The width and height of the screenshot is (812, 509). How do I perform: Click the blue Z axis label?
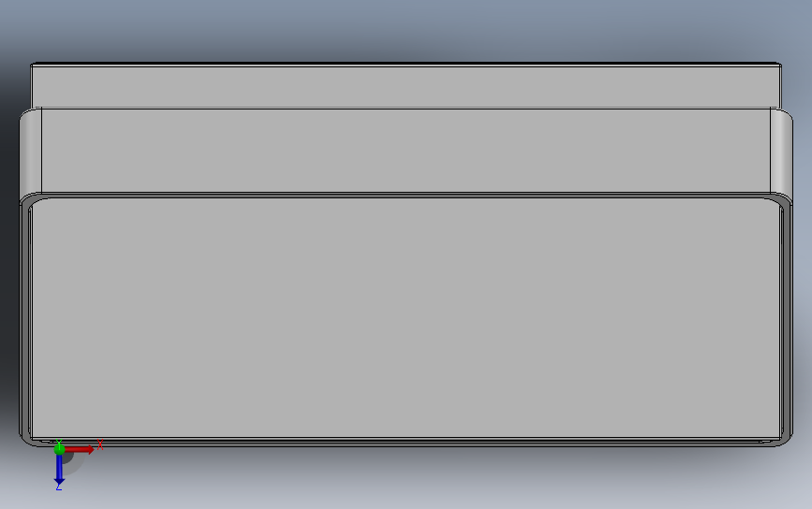point(58,487)
